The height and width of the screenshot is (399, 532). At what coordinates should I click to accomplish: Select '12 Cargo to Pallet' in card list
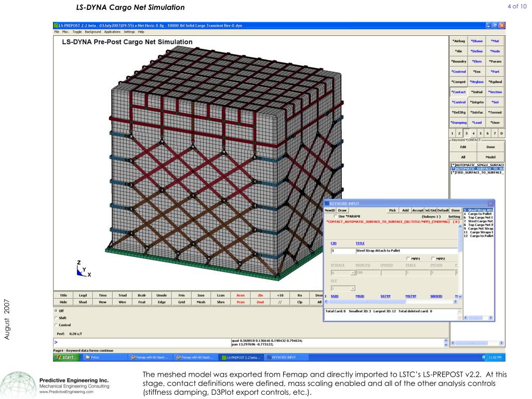(478, 236)
